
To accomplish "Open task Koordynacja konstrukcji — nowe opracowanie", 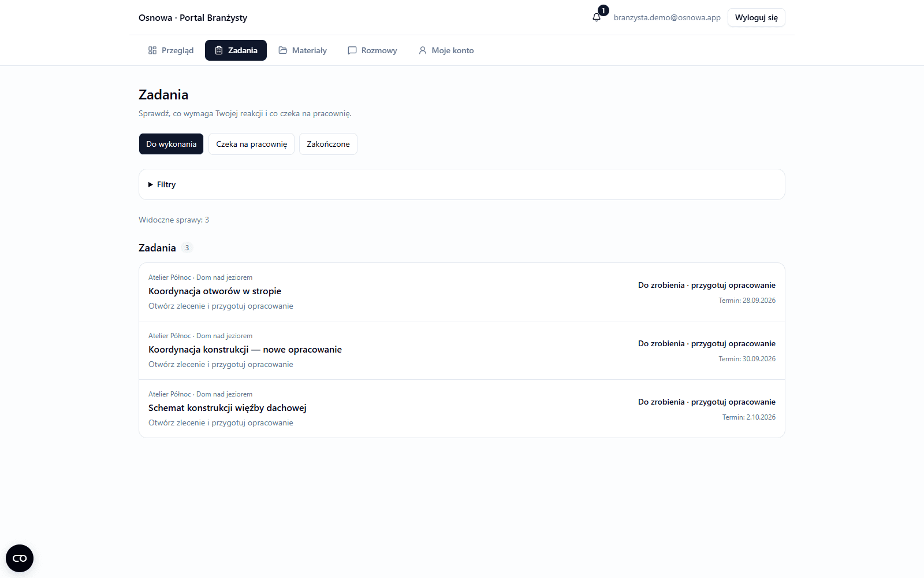I will tap(462, 350).
